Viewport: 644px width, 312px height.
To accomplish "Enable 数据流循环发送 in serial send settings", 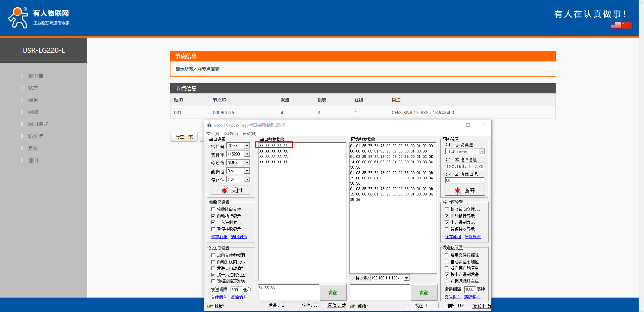I will 213,281.
